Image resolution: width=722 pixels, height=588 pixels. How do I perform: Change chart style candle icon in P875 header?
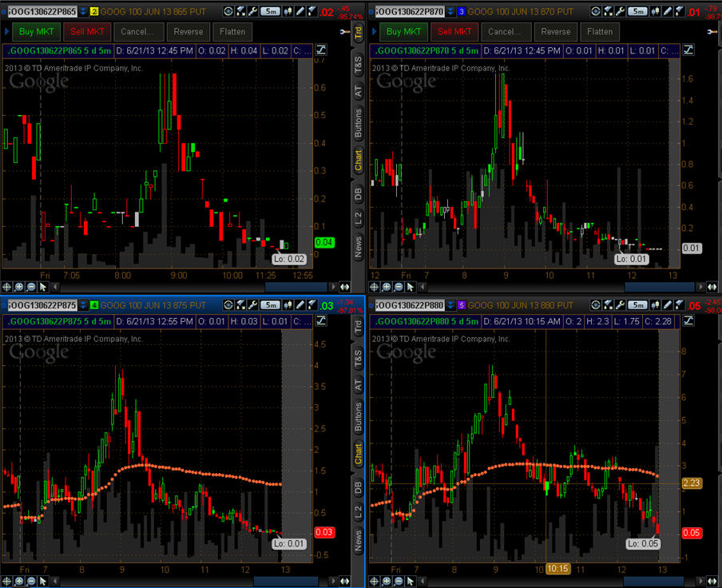pos(288,305)
